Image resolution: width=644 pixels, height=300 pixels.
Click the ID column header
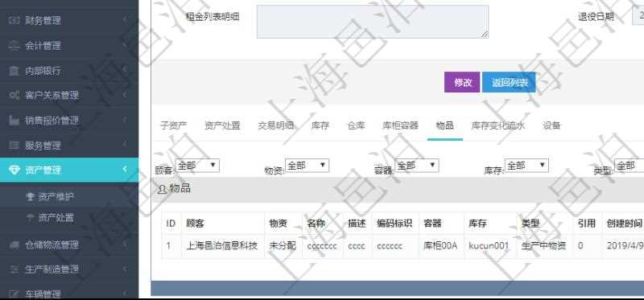point(171,224)
